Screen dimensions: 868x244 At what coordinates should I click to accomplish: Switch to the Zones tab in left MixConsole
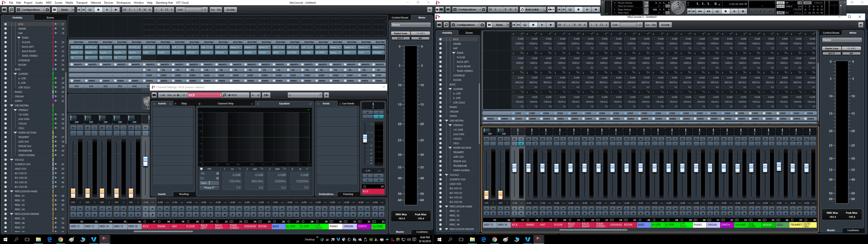(50, 18)
